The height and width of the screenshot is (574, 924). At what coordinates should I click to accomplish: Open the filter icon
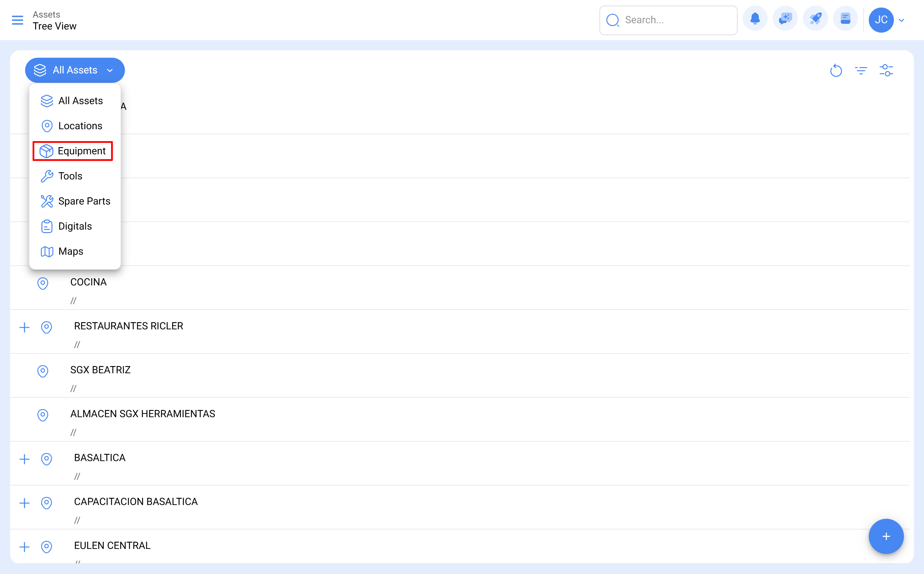pos(861,70)
